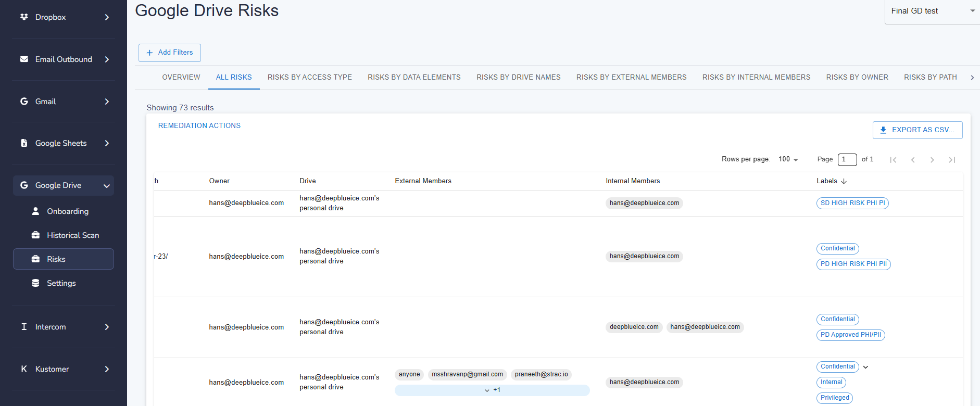Expand the Gmail section chevron
The height and width of the screenshot is (406, 980).
(x=107, y=102)
